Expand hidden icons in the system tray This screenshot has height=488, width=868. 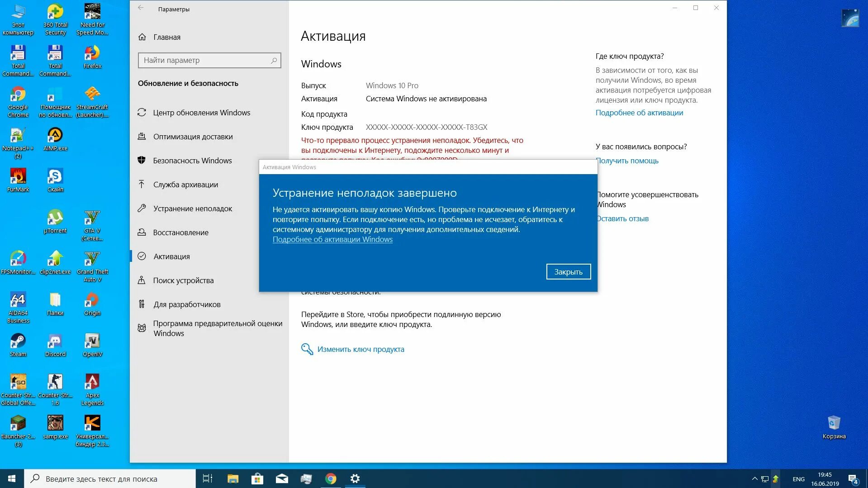pos(754,478)
